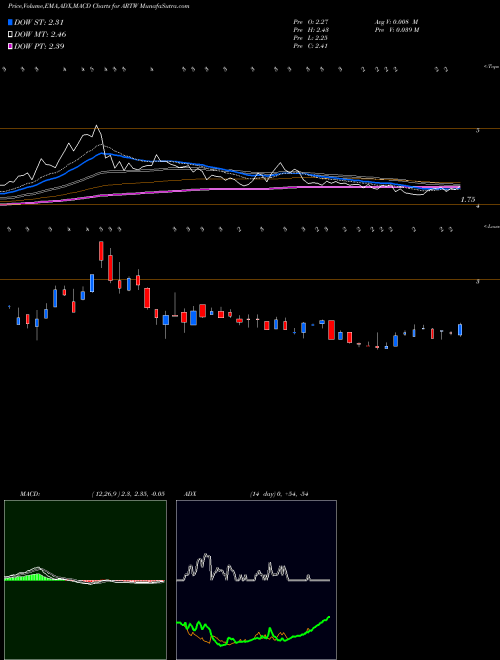Screen dimensions: 500x660
Task: Select the 'DOW MT: 2.46' legend label
Action: click(x=40, y=34)
